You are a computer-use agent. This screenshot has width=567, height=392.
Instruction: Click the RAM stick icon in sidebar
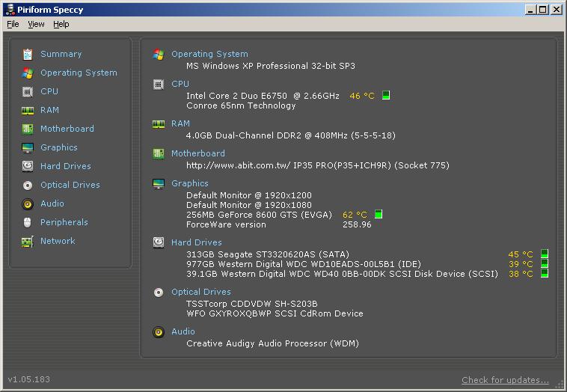(28, 111)
